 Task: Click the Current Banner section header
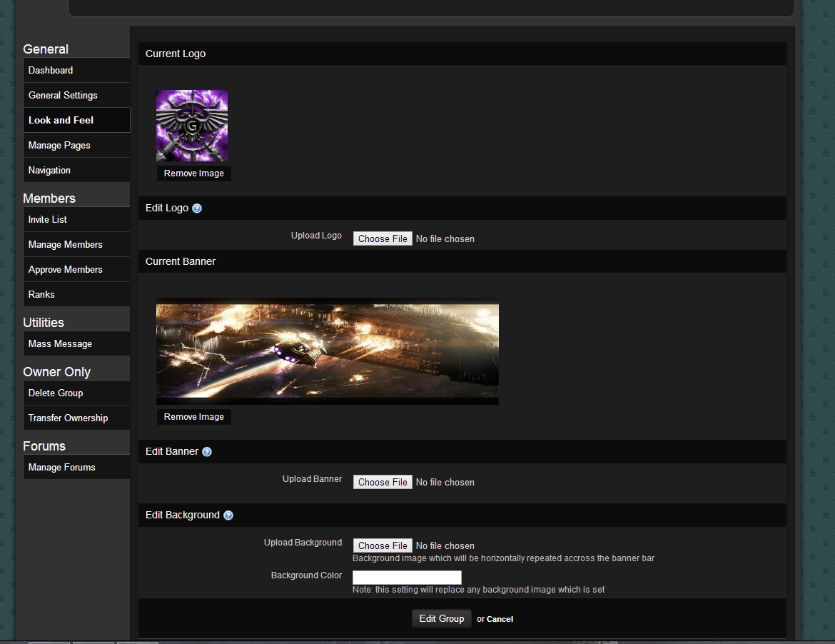tap(462, 261)
